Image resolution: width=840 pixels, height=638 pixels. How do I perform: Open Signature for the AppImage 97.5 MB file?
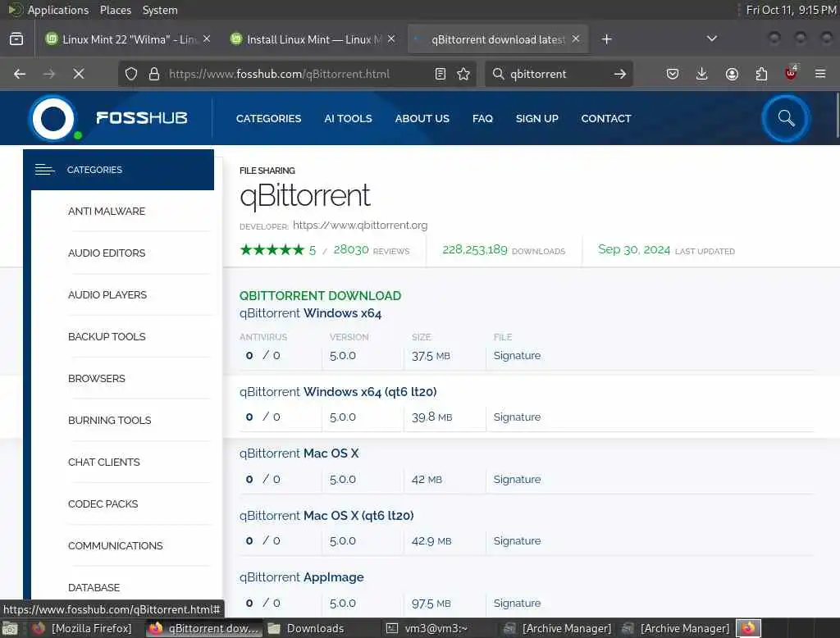tap(517, 604)
